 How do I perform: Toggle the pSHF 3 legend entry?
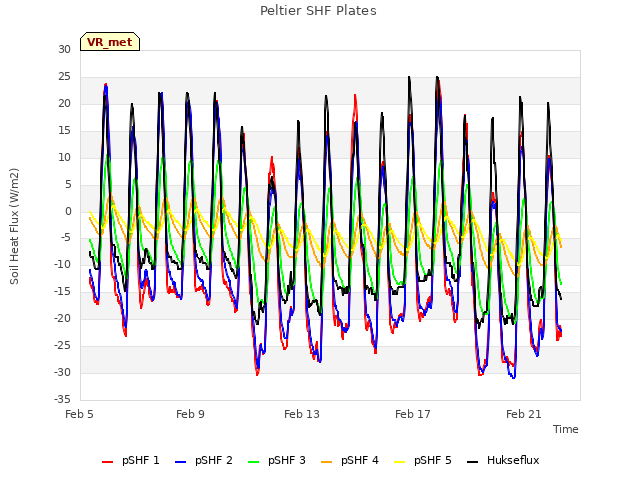(x=277, y=460)
